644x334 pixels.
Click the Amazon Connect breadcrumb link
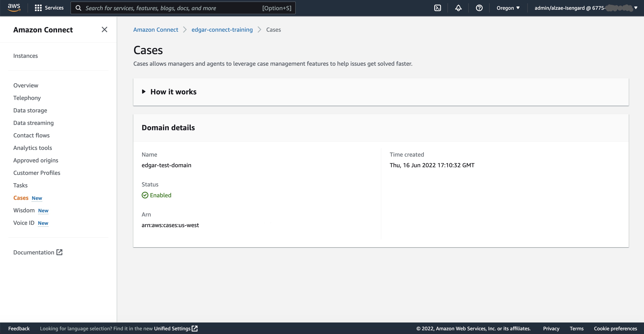pyautogui.click(x=156, y=29)
